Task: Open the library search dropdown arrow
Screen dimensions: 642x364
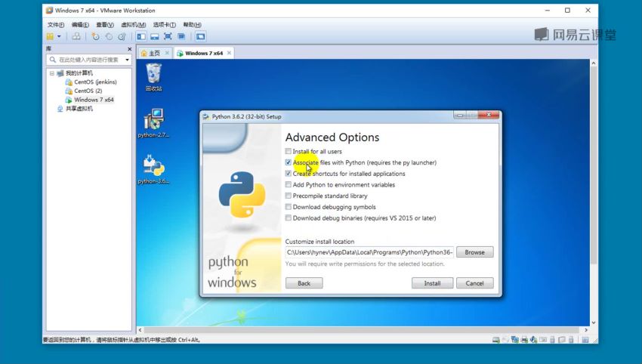Action: point(128,60)
